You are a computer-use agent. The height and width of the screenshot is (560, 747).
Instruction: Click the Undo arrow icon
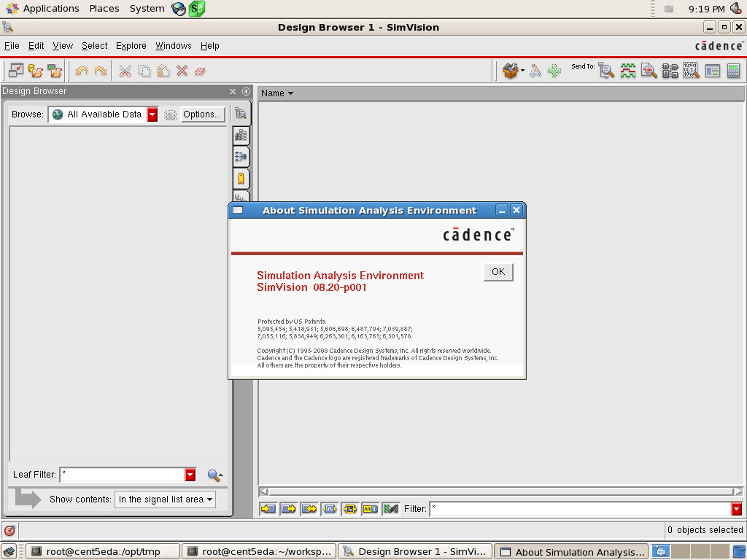tap(82, 71)
